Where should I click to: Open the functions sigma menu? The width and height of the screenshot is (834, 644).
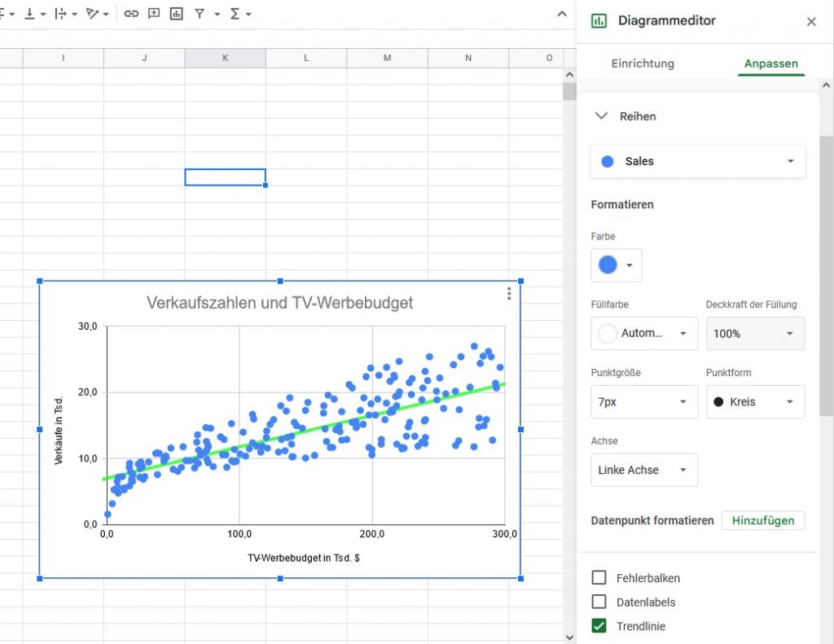pos(235,14)
